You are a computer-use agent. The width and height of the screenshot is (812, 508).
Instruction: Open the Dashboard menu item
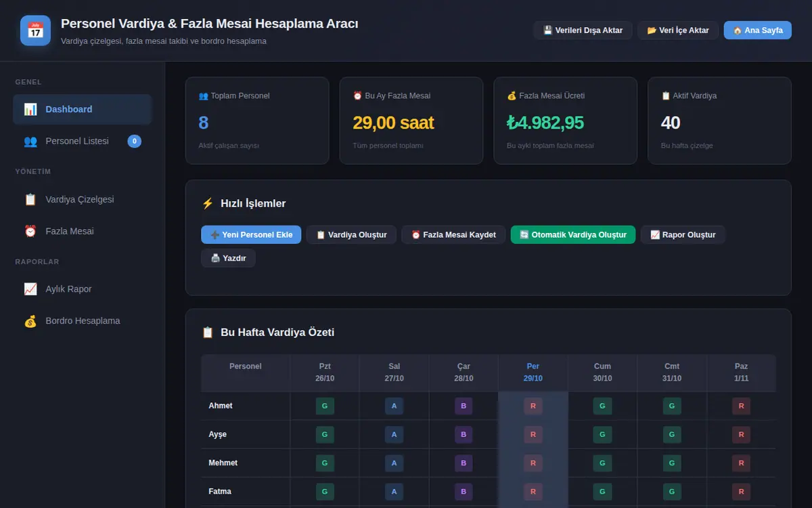tap(82, 109)
